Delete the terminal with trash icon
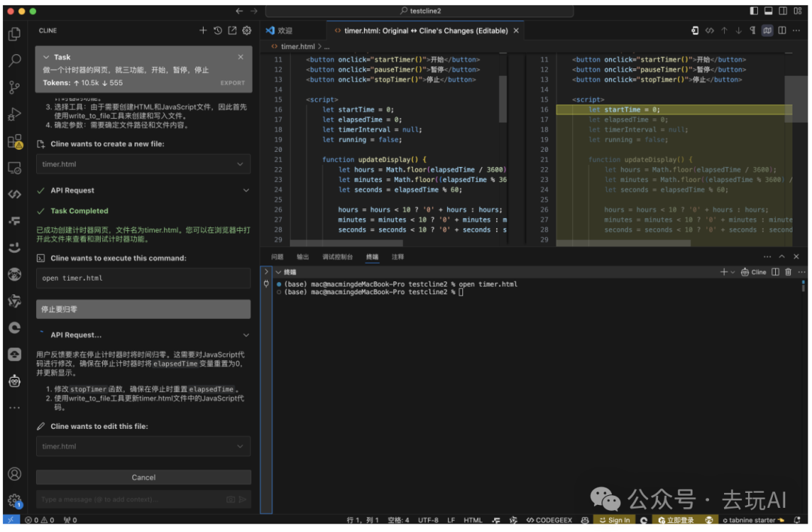 788,272
